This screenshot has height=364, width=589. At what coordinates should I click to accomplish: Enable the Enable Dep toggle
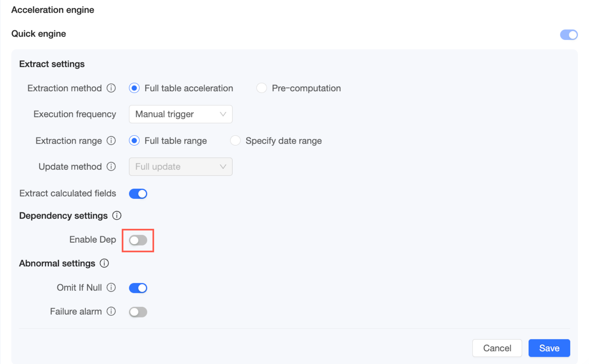click(138, 240)
